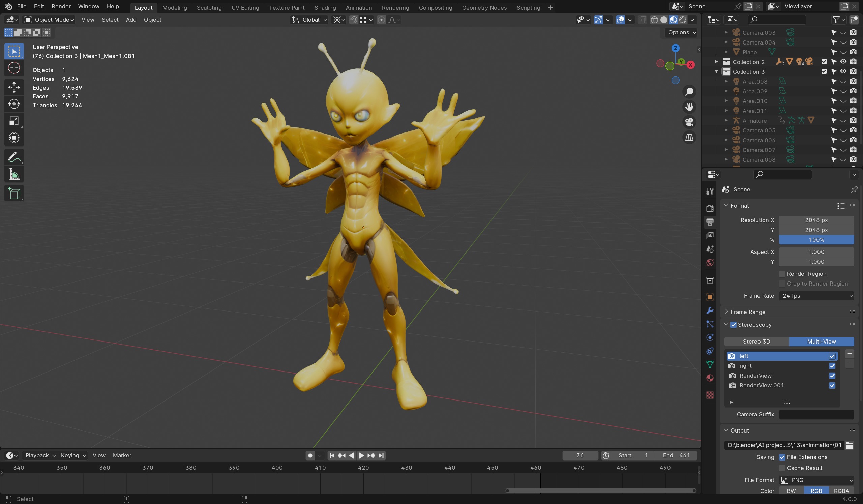This screenshot has width=863, height=504.
Task: Disable the Stereoscopy checkbox
Action: click(733, 325)
